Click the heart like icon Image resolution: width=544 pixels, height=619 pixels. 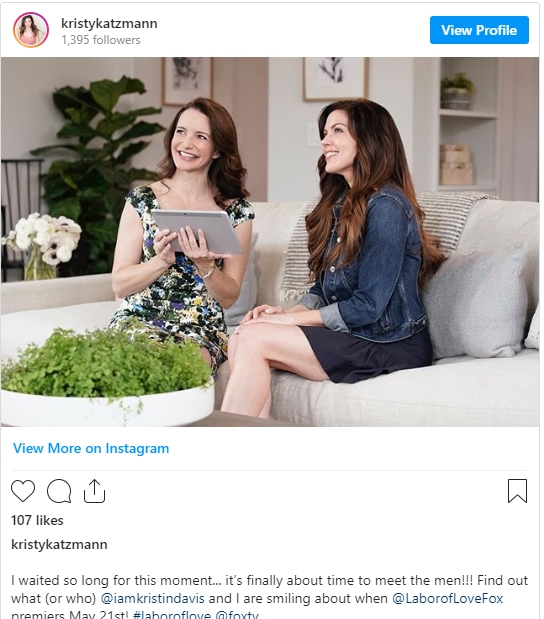(x=23, y=491)
